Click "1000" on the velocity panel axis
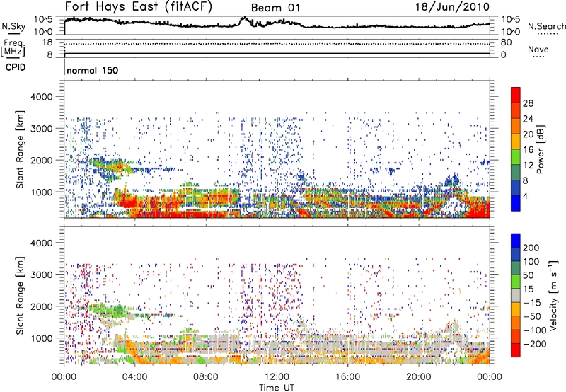Screen dimensions: 566x392 [41, 338]
